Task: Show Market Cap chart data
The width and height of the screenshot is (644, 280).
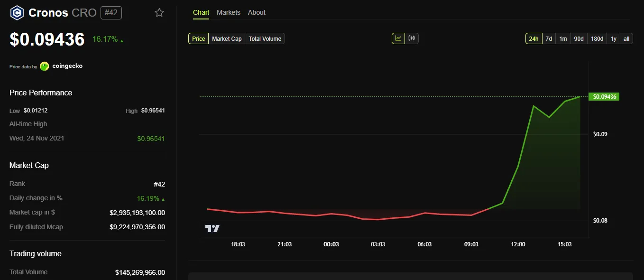Action: point(227,39)
